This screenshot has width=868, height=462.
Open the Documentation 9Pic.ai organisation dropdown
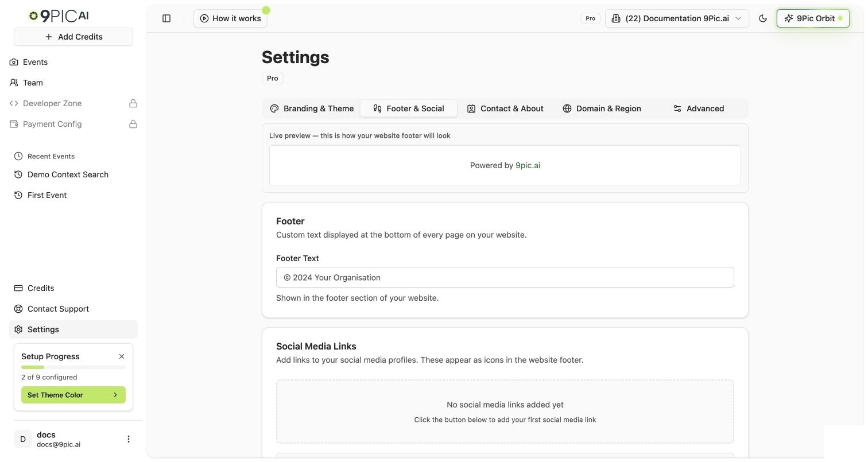[677, 18]
